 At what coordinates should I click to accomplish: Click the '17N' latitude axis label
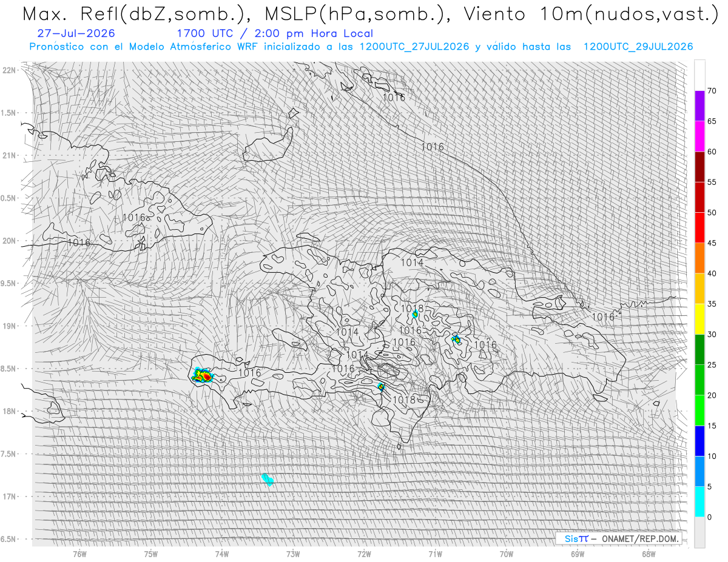9,497
